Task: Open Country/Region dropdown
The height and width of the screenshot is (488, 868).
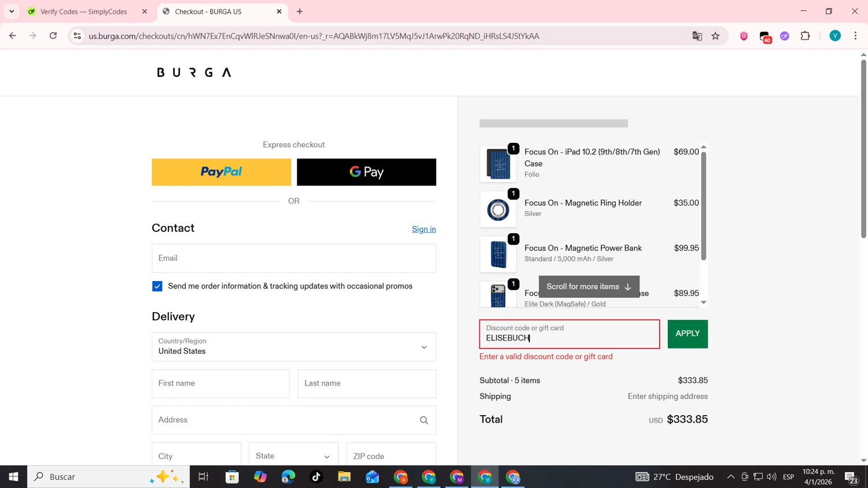Action: tap(294, 347)
